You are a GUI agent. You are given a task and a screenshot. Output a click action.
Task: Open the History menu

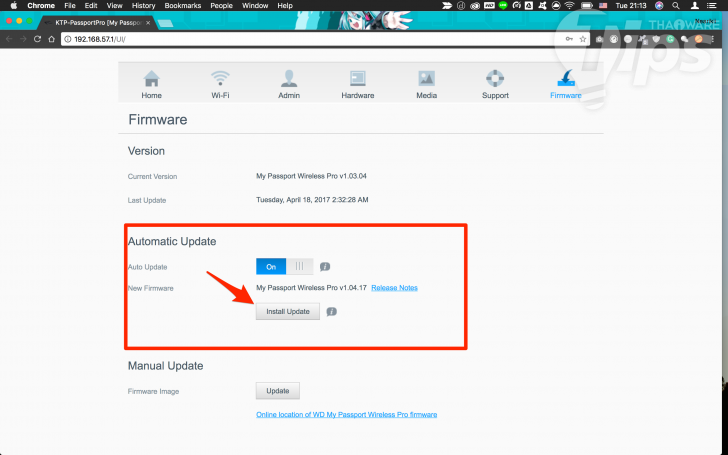pos(143,6)
